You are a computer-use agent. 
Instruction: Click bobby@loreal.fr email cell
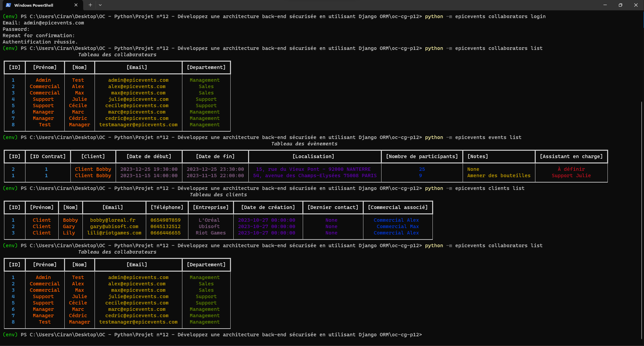point(113,220)
